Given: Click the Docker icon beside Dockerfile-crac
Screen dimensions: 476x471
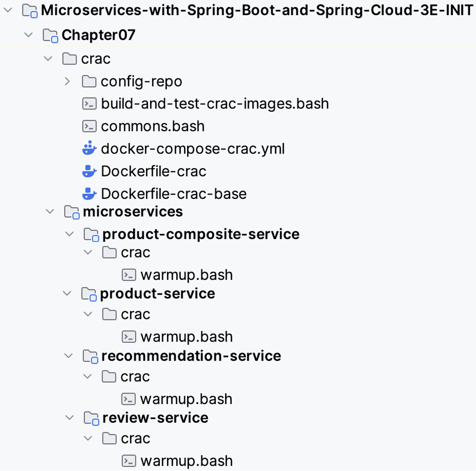Looking at the screenshot, I should click(89, 171).
